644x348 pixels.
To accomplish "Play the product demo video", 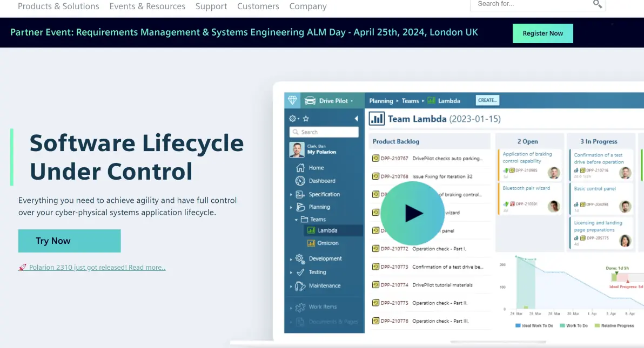I will 412,213.
